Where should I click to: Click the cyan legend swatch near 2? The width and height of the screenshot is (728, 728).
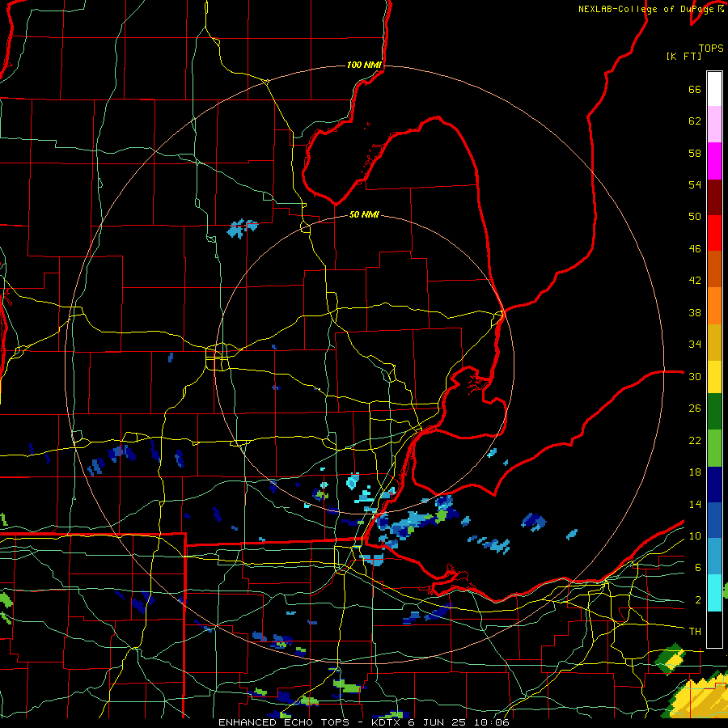coord(714,593)
